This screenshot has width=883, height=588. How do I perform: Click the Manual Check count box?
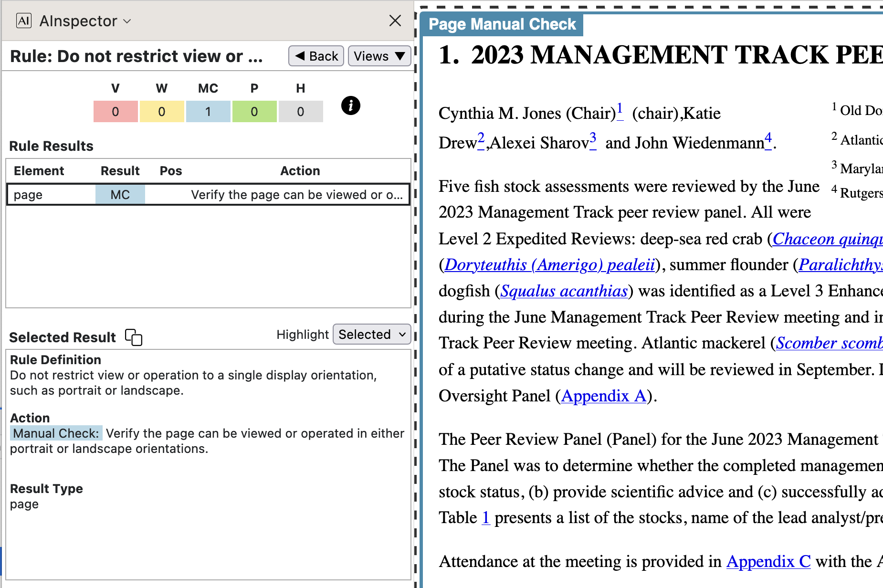pos(208,112)
